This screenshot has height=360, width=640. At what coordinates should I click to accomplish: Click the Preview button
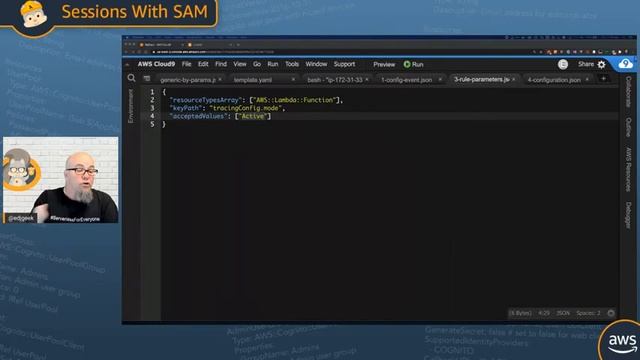pyautogui.click(x=384, y=64)
